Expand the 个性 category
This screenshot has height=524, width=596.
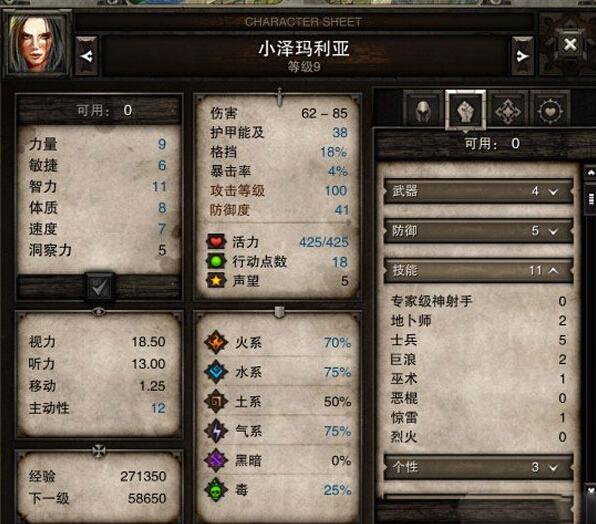point(478,467)
